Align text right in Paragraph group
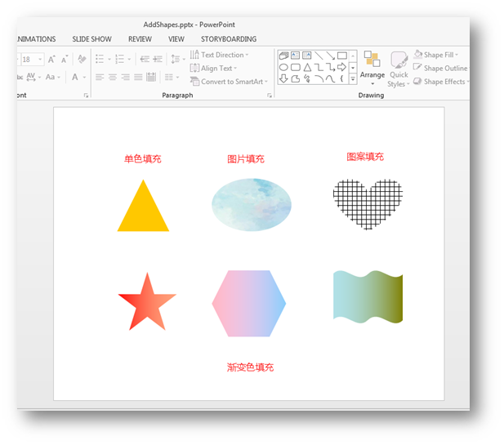Image resolution: width=504 pixels, height=445 pixels. 125,77
